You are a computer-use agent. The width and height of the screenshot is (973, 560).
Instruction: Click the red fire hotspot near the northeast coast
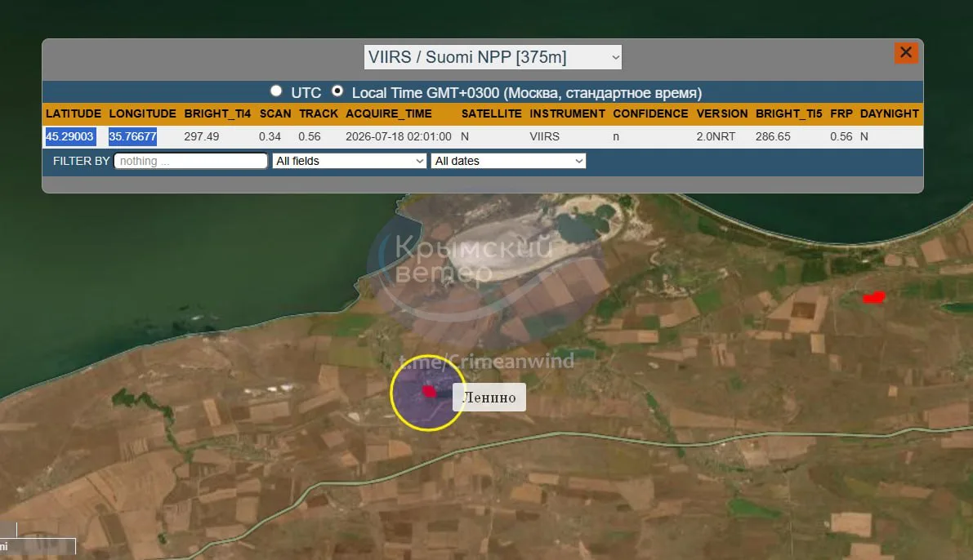(x=873, y=298)
